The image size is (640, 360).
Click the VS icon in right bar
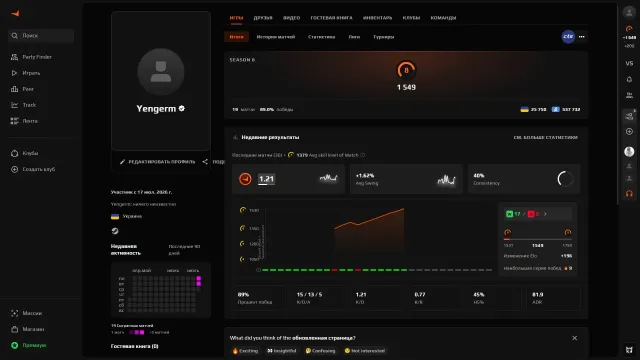coord(629,63)
